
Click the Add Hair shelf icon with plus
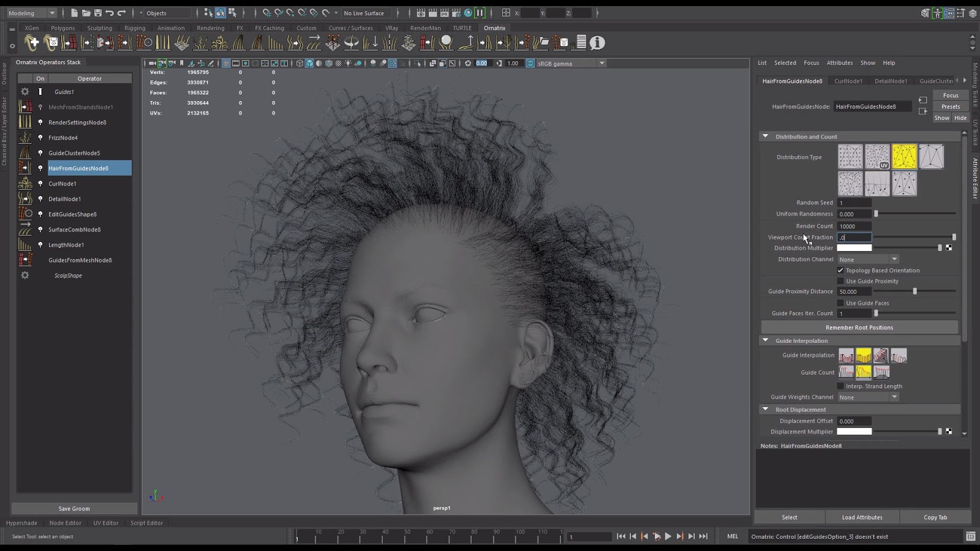click(x=32, y=42)
